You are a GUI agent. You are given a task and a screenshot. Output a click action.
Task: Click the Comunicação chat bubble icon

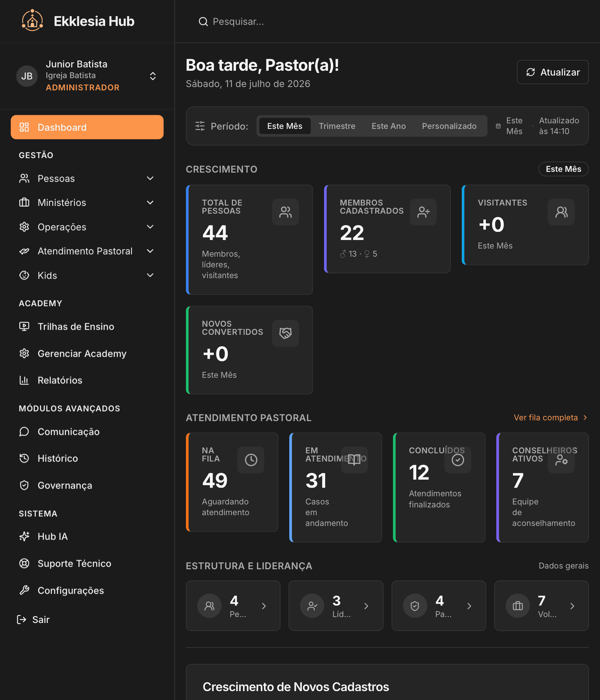tap(24, 431)
